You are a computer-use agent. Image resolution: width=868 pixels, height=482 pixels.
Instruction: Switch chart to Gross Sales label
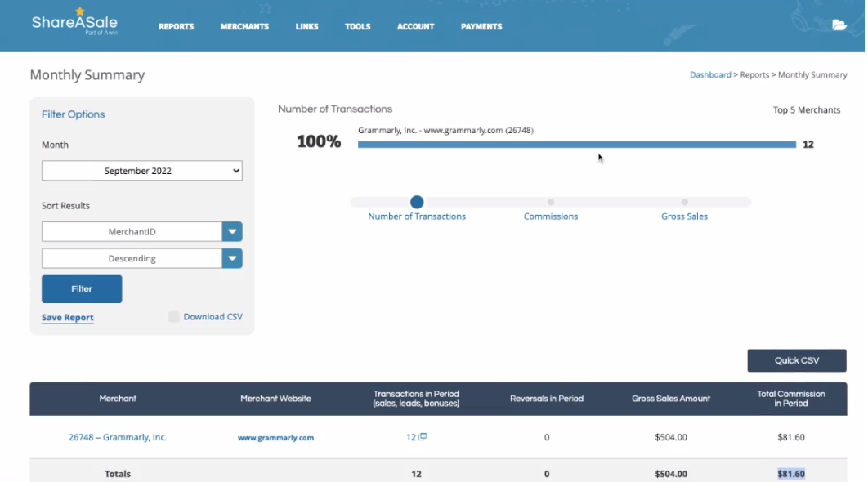684,216
